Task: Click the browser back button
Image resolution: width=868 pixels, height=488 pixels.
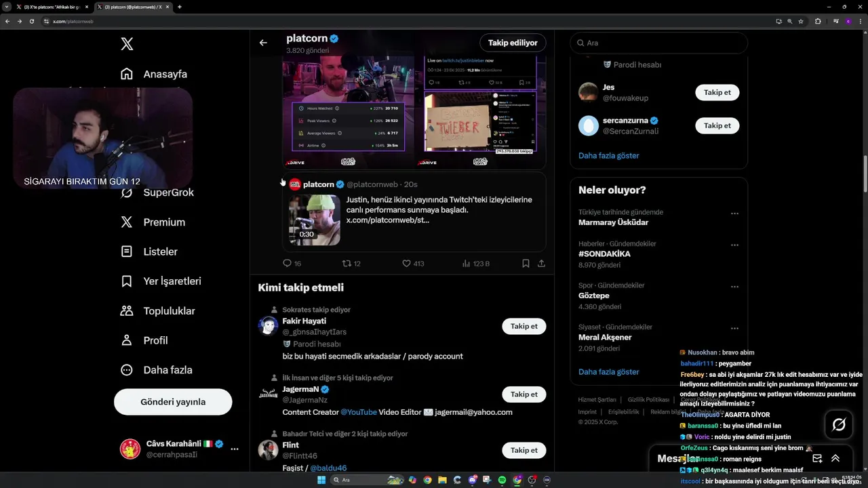Action: pos(7,21)
